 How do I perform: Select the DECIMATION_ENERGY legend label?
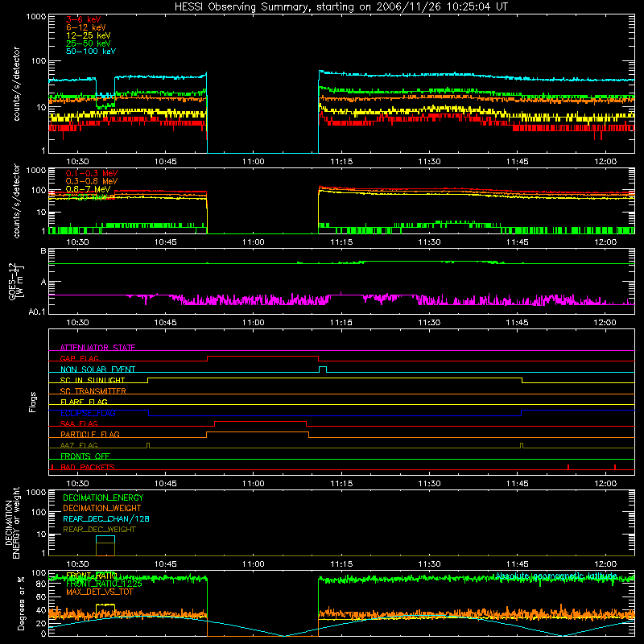click(x=103, y=497)
